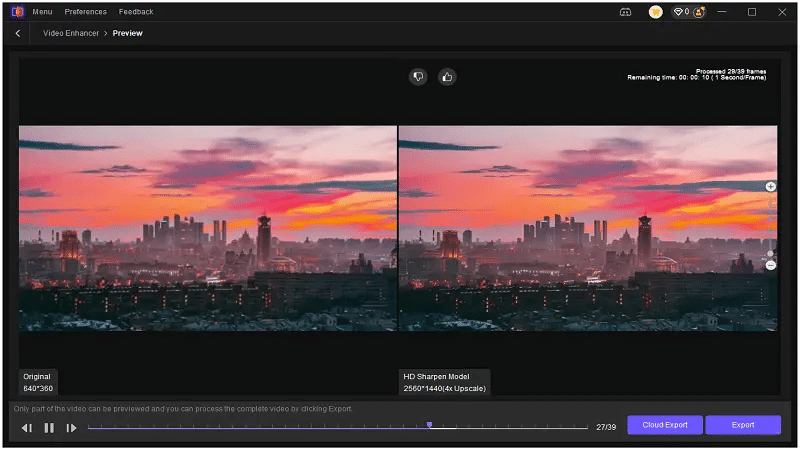The height and width of the screenshot is (450, 800).
Task: Open the Discord community icon
Action: 626,12
